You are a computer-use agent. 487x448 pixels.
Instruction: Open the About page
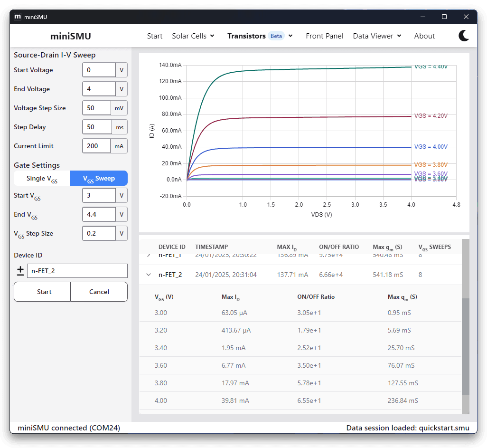(x=424, y=36)
